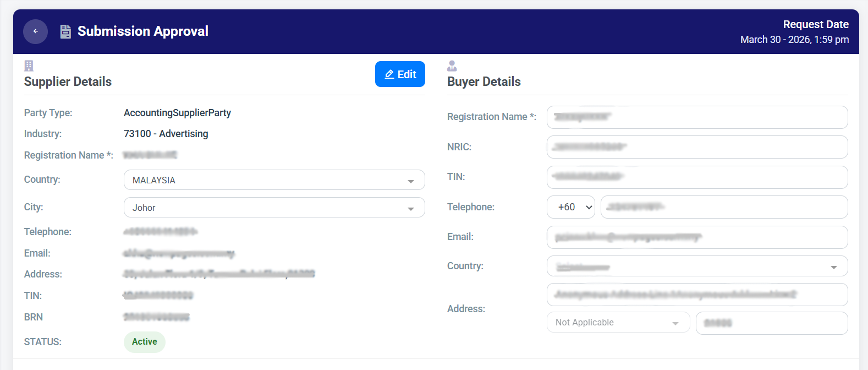Click the person icon above Buyer Details

[x=452, y=65]
